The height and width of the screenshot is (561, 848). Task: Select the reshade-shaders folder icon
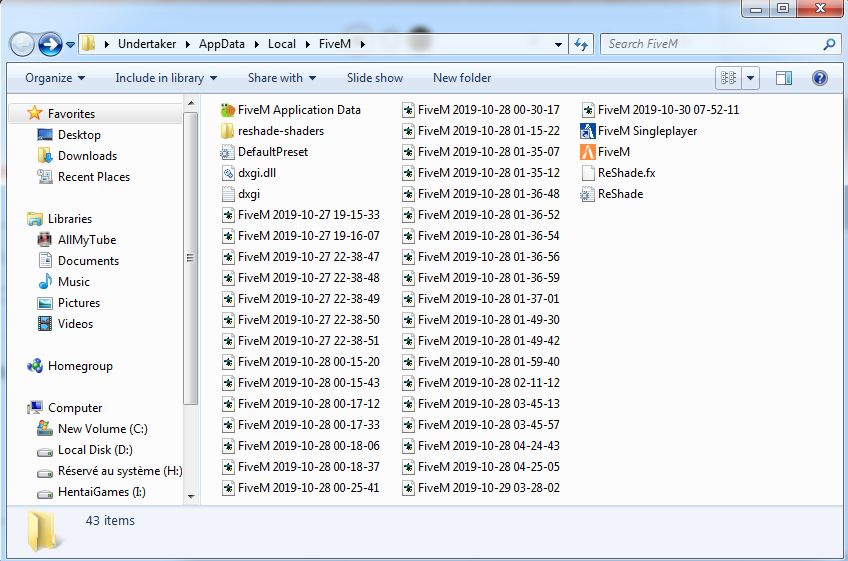click(228, 131)
